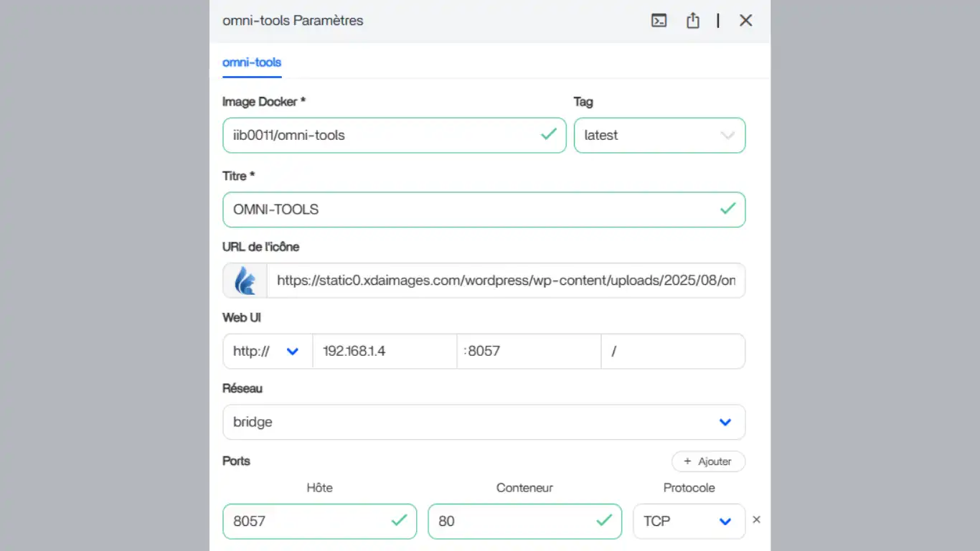Click the plus Ajouter button for Ports

(708, 461)
